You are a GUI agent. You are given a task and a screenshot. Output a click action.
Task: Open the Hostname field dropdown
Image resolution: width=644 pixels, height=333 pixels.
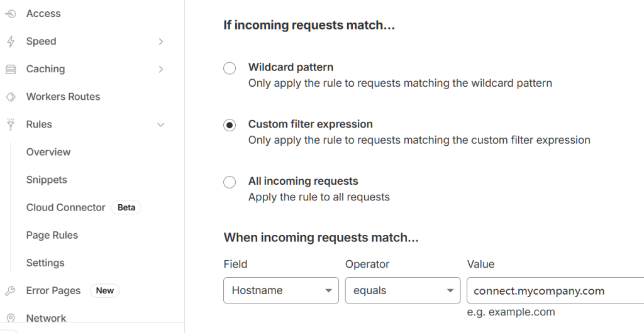[x=280, y=291]
